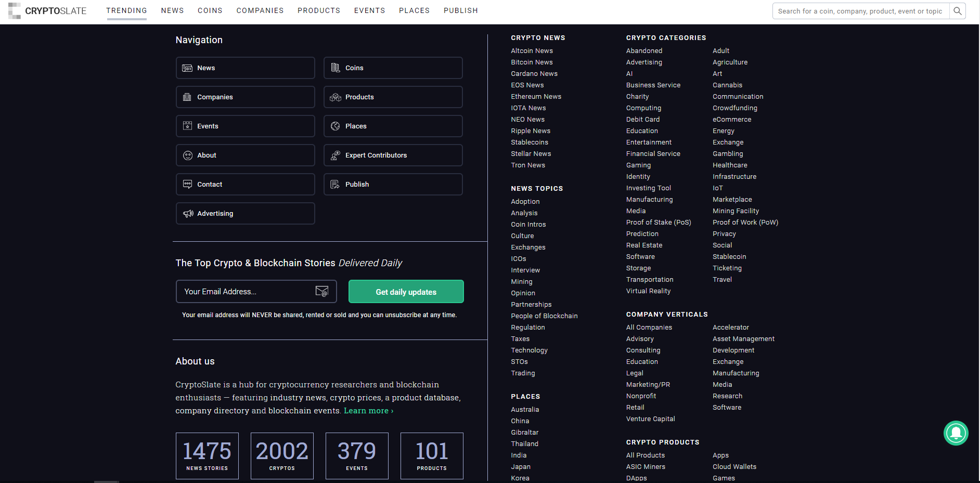Open Regulation news topic
This screenshot has width=980, height=483.
(528, 328)
